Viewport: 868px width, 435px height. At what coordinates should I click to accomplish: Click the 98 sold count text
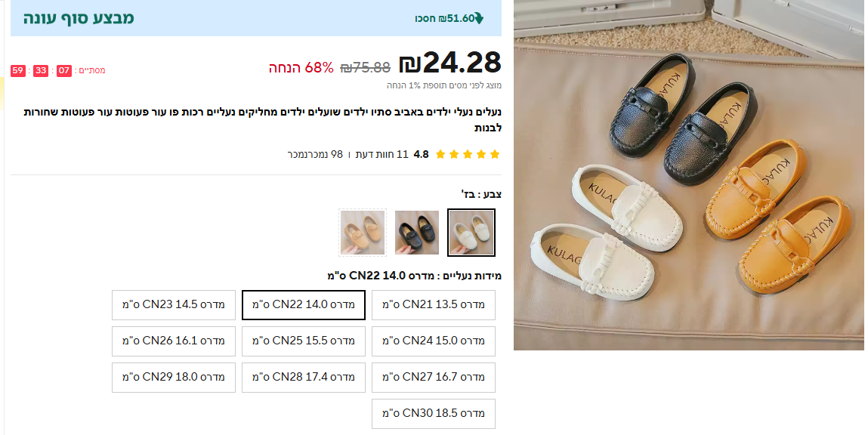pos(315,154)
